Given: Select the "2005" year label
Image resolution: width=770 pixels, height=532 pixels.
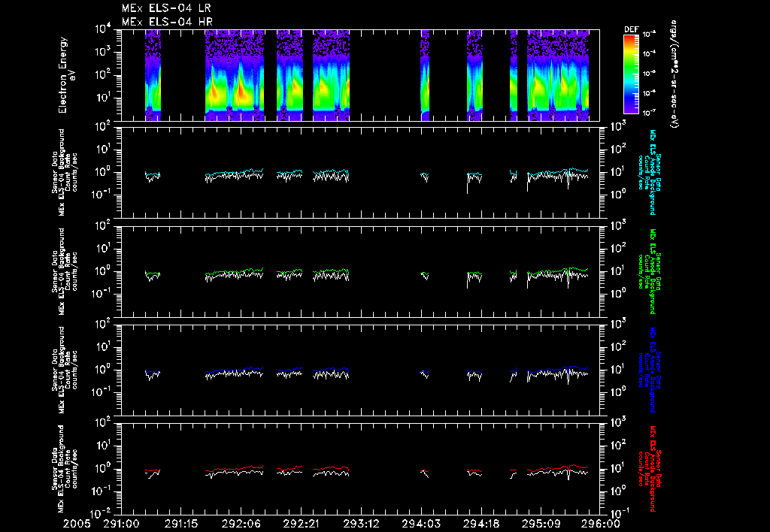Looking at the screenshot, I should [x=77, y=524].
